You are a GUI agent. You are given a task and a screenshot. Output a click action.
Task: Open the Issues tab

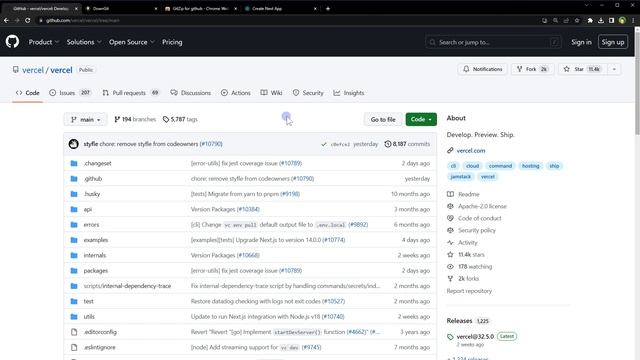click(70, 93)
